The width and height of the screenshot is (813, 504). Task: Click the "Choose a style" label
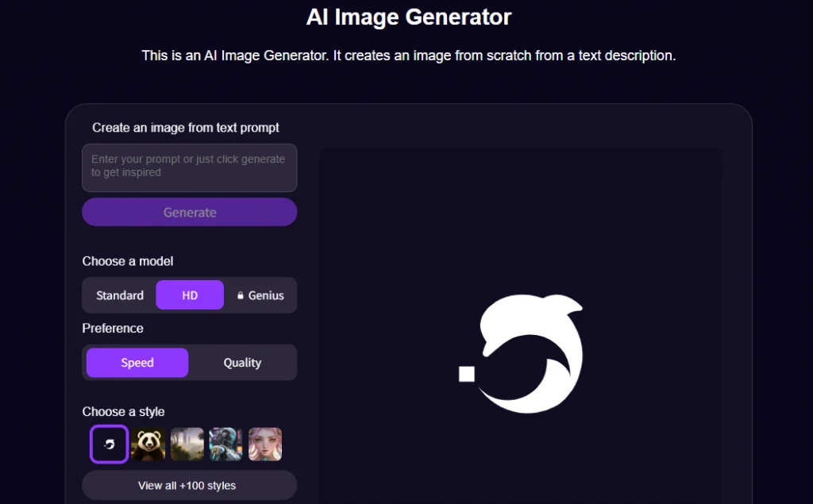click(123, 411)
